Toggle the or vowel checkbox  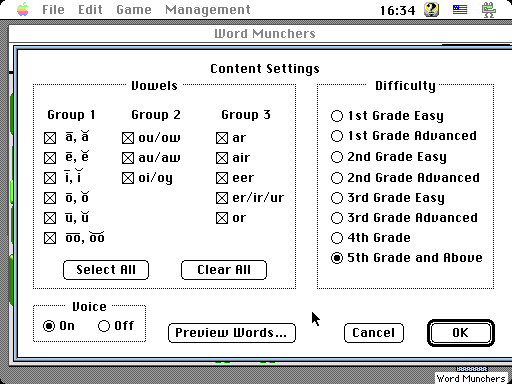pos(222,218)
